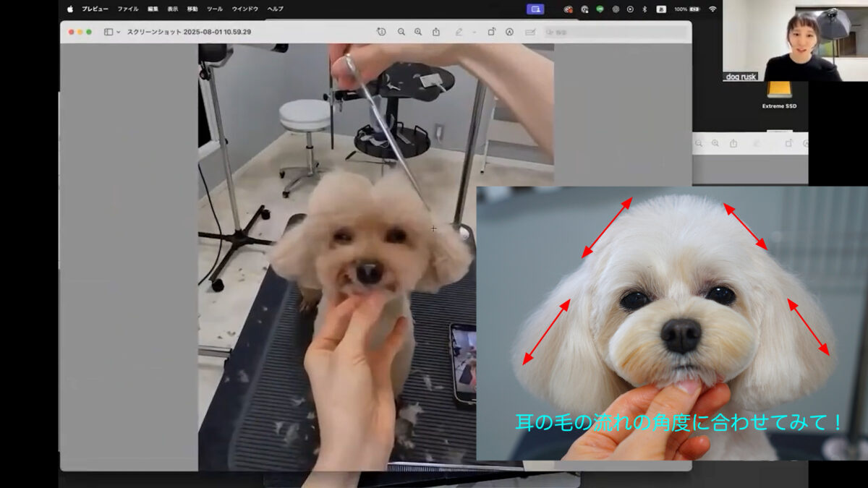Expand the sidebar view options chevron
This screenshot has width=868, height=488.
click(118, 32)
